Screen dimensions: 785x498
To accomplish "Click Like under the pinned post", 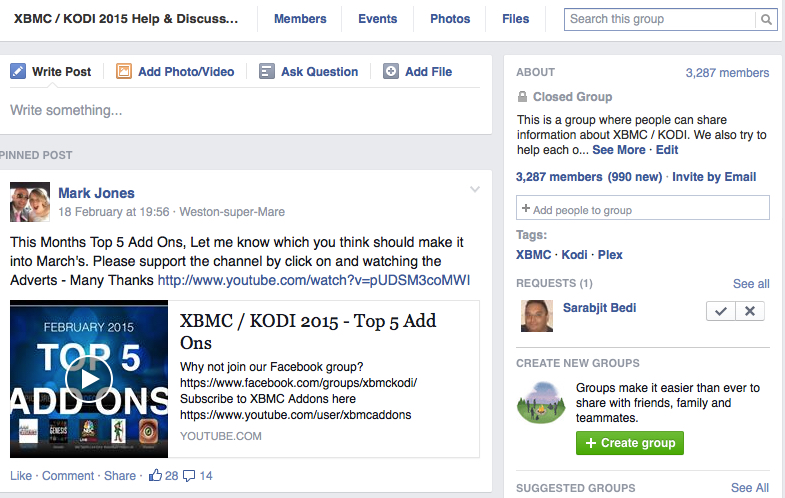I will (21, 475).
